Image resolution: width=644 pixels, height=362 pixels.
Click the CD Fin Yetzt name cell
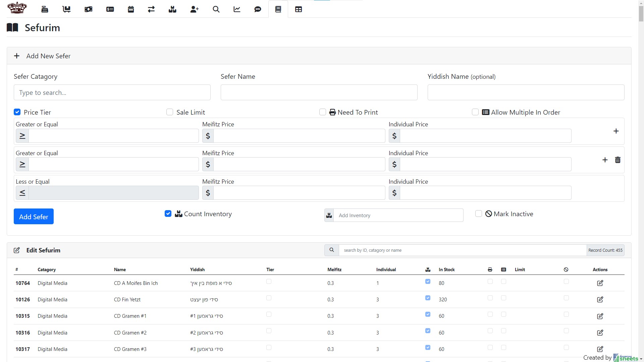tap(127, 300)
